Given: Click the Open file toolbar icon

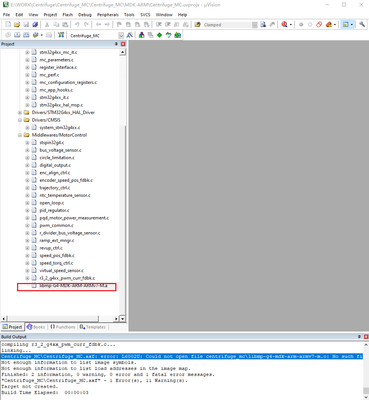Looking at the screenshot, I should 17,25.
